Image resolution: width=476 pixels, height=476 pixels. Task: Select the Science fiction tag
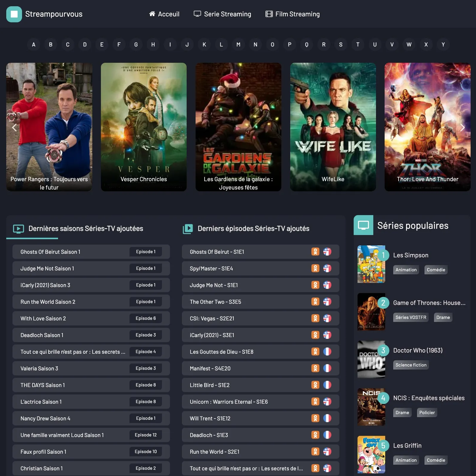[x=411, y=365]
